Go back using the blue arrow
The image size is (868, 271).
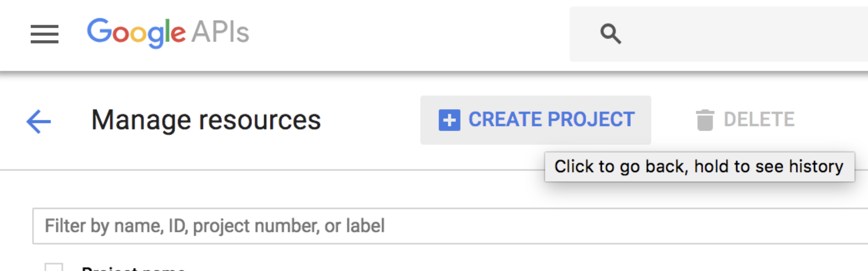pos(39,121)
